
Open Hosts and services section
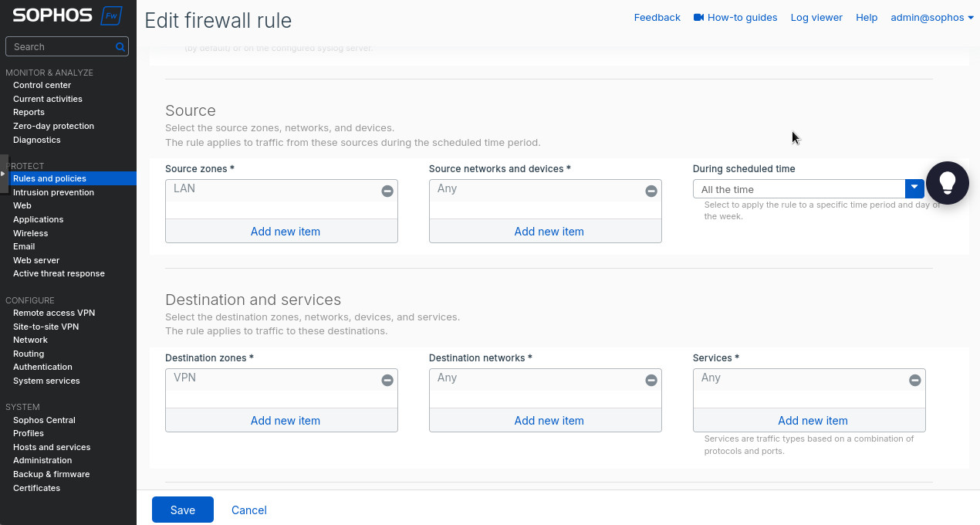pos(52,447)
